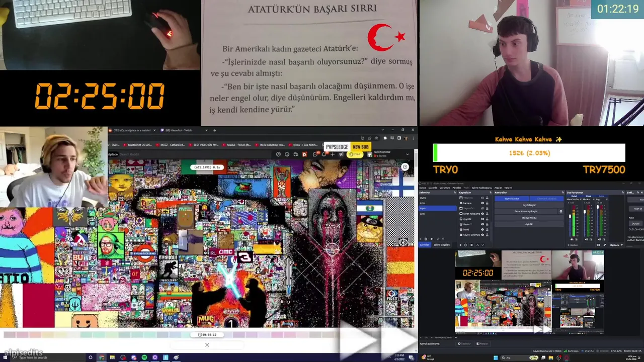Expand mixer Options dropdown

(x=616, y=245)
